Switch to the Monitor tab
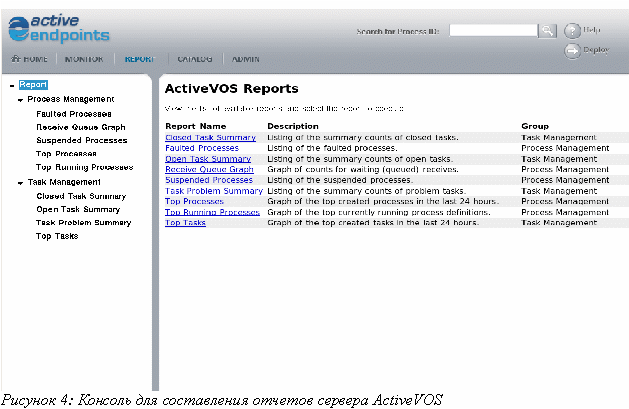 pos(83,59)
